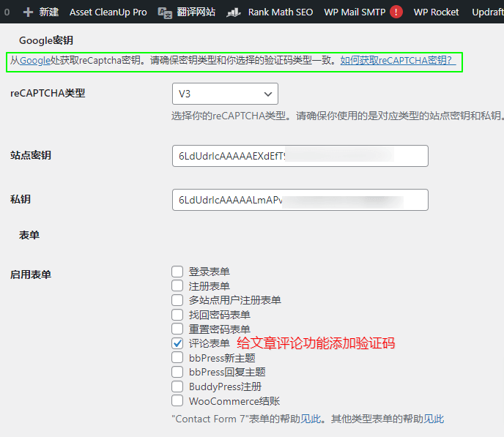Open the reCAPTCHA类型 V3 dropdown
The width and height of the screenshot is (504, 437).
225,94
